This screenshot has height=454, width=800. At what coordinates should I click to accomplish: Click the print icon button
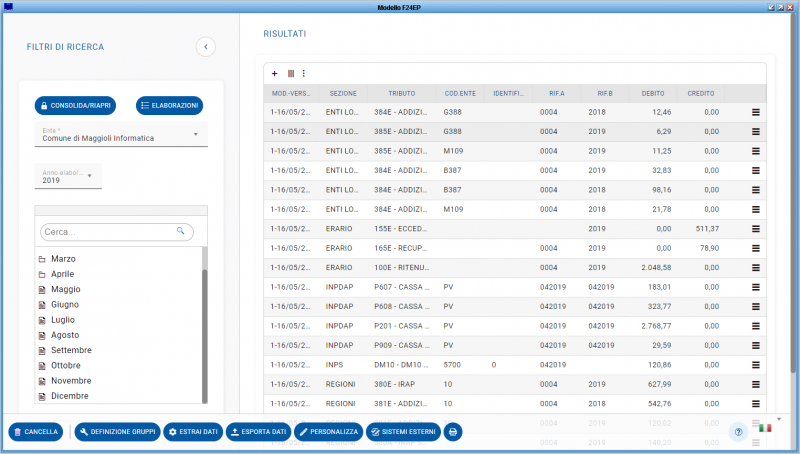coord(453,432)
